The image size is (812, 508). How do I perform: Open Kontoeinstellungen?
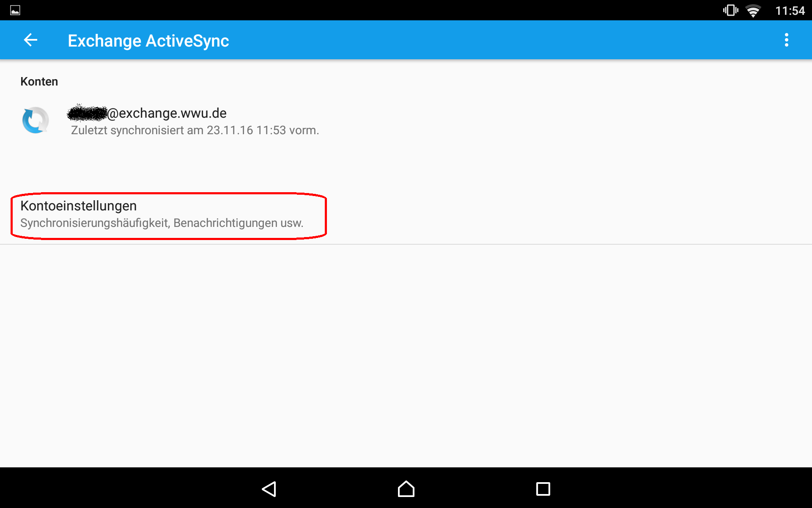tap(79, 206)
